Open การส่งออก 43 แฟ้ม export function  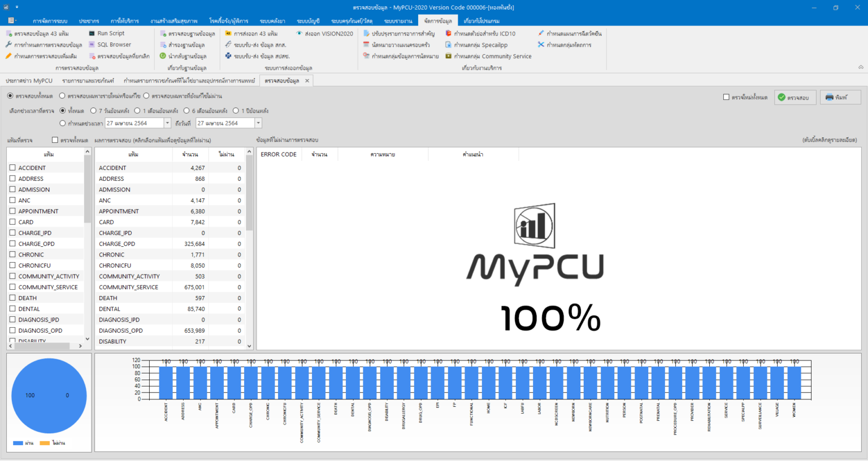pyautogui.click(x=254, y=33)
